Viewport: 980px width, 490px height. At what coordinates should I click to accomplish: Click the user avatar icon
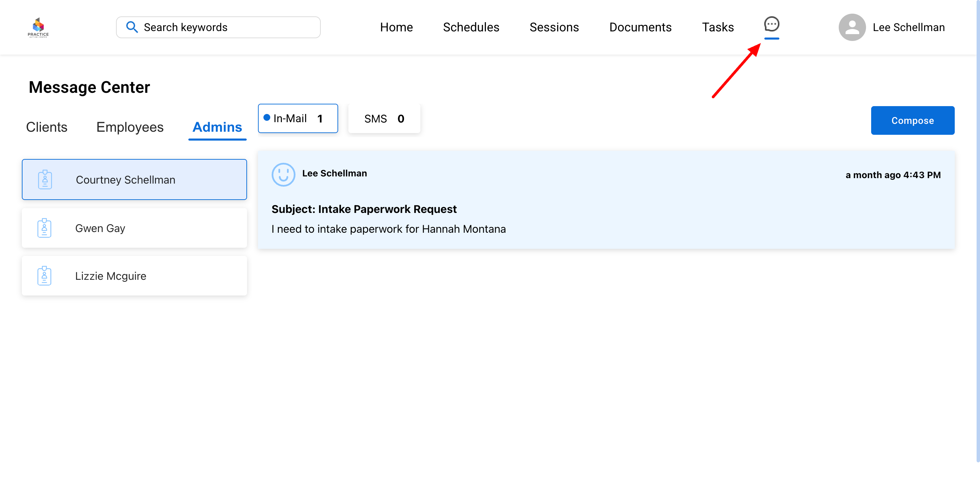point(852,27)
